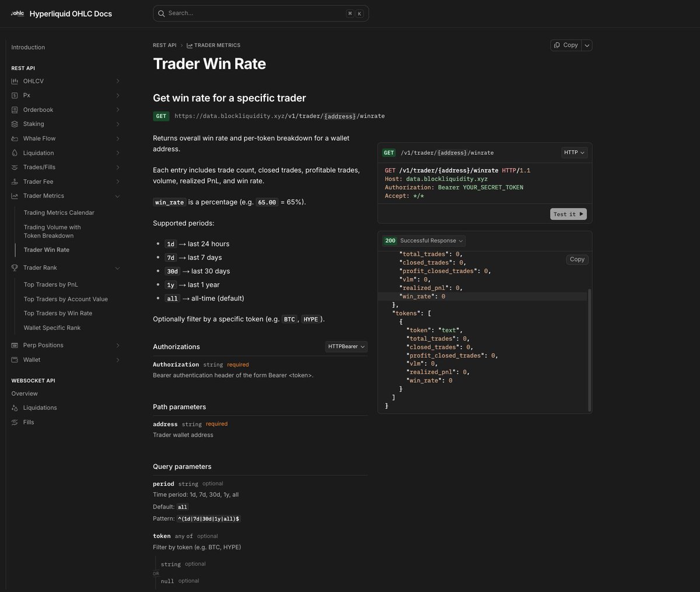The image size is (700, 592).
Task: Click the Trades/Fills icon
Action: tap(15, 167)
